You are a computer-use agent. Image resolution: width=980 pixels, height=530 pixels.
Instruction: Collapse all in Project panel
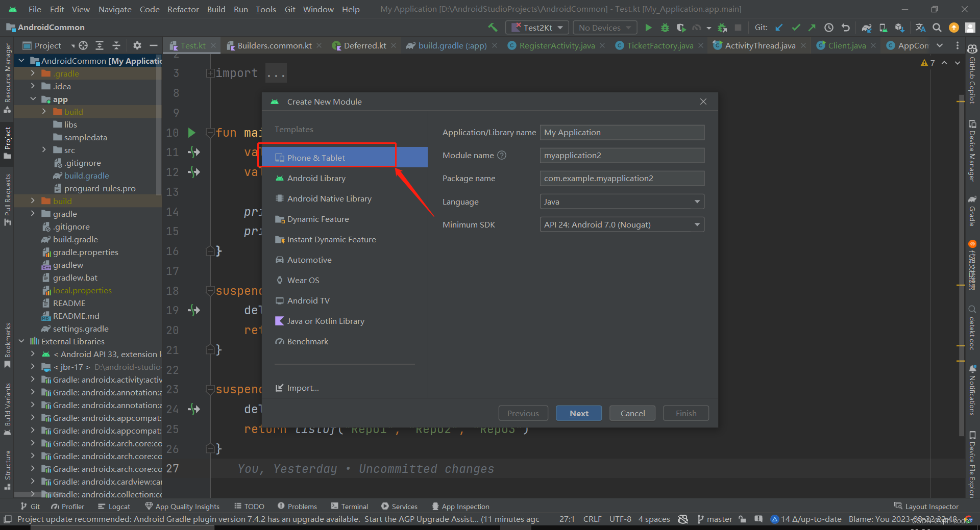coord(116,45)
